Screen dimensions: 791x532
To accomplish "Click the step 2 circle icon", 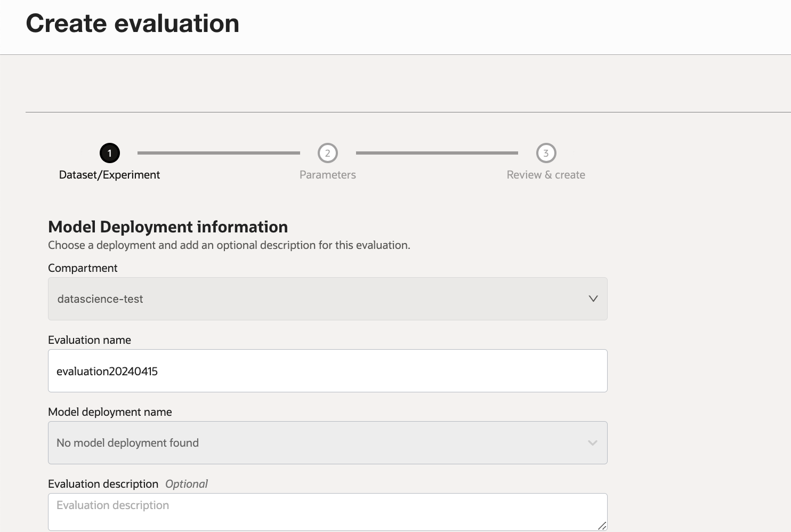I will click(328, 154).
